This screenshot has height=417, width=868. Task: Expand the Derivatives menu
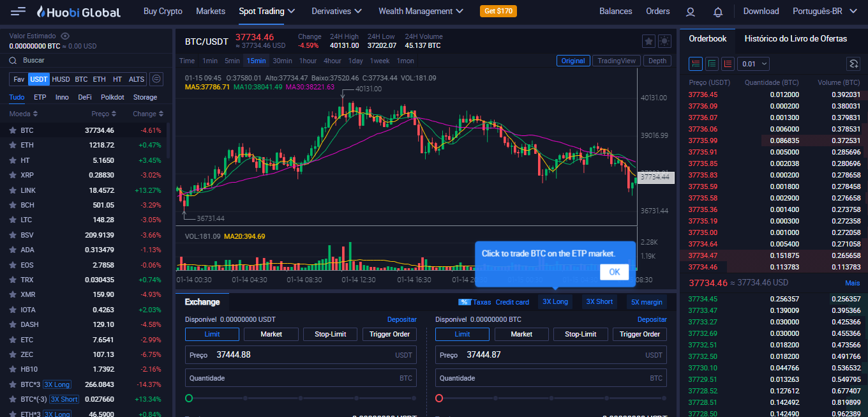point(336,11)
